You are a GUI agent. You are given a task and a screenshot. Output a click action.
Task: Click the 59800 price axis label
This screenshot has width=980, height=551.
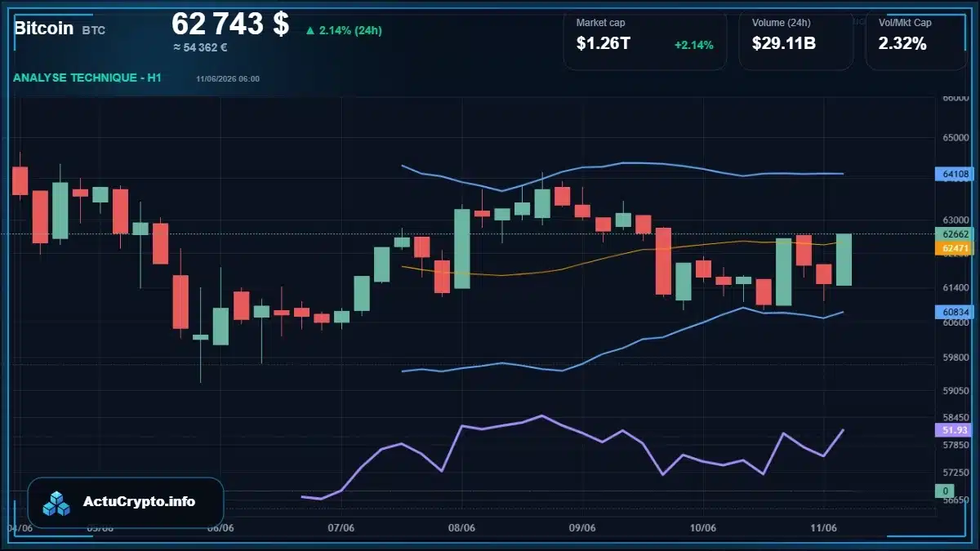(x=955, y=357)
